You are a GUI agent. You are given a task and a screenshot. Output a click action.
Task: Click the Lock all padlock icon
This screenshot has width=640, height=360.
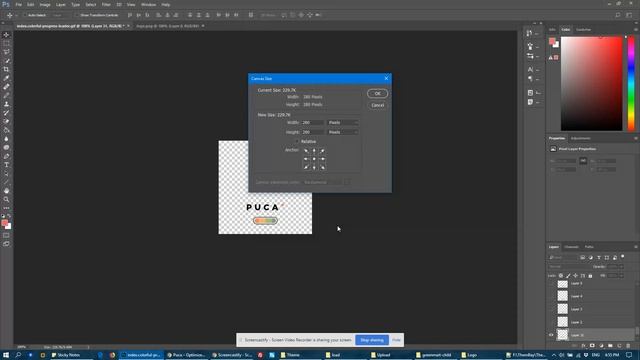[x=590, y=276]
